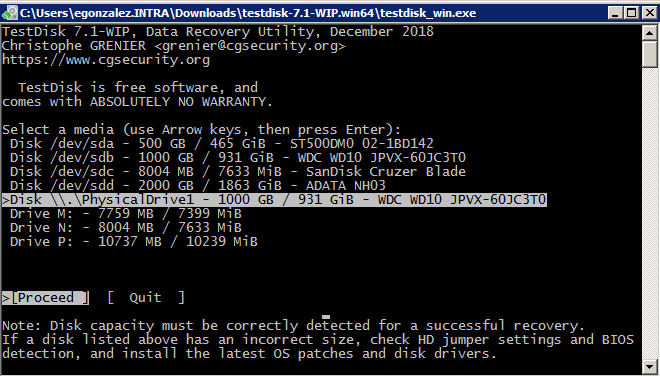660x377 pixels.
Task: Click the grenier@cgsecurity.org email text
Action: click(250, 45)
